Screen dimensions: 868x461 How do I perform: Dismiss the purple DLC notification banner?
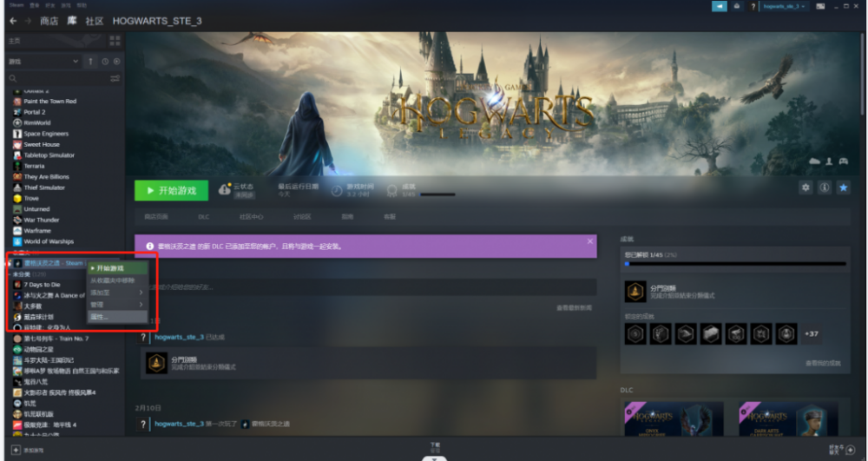click(590, 241)
